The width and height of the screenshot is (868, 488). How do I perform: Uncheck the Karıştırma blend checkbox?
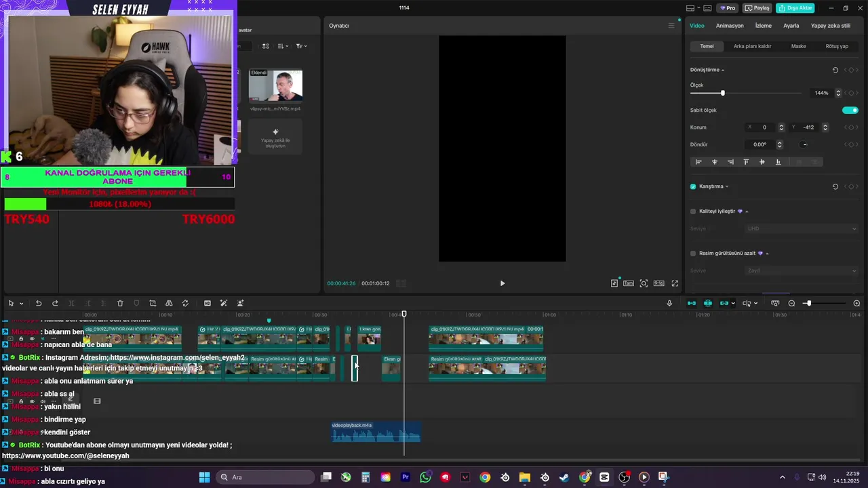click(693, 186)
